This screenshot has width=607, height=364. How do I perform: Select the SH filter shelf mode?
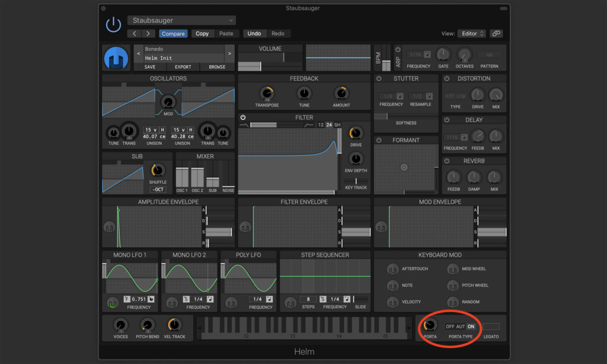pos(337,125)
